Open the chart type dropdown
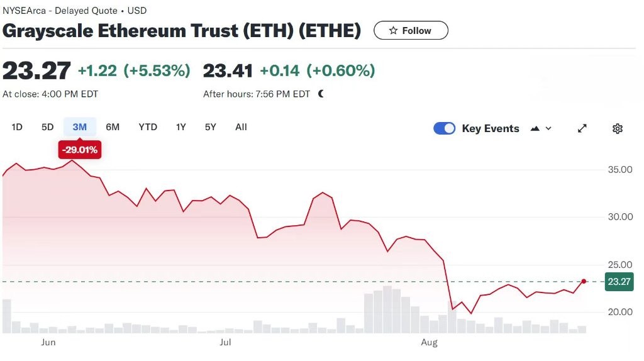This screenshot has height=361, width=644. [x=541, y=128]
